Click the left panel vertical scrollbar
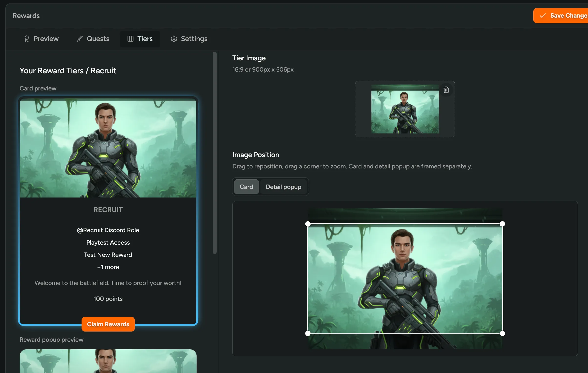Image resolution: width=588 pixels, height=373 pixels. 215,153
